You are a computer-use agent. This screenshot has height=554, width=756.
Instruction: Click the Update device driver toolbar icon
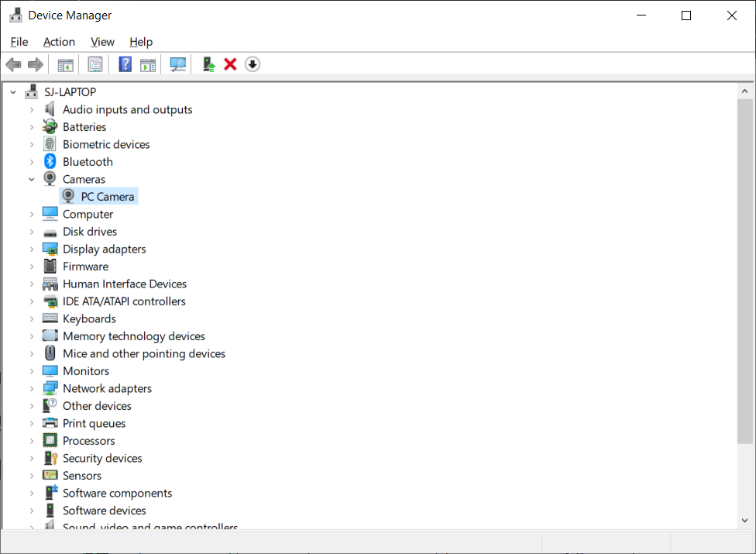click(x=208, y=64)
